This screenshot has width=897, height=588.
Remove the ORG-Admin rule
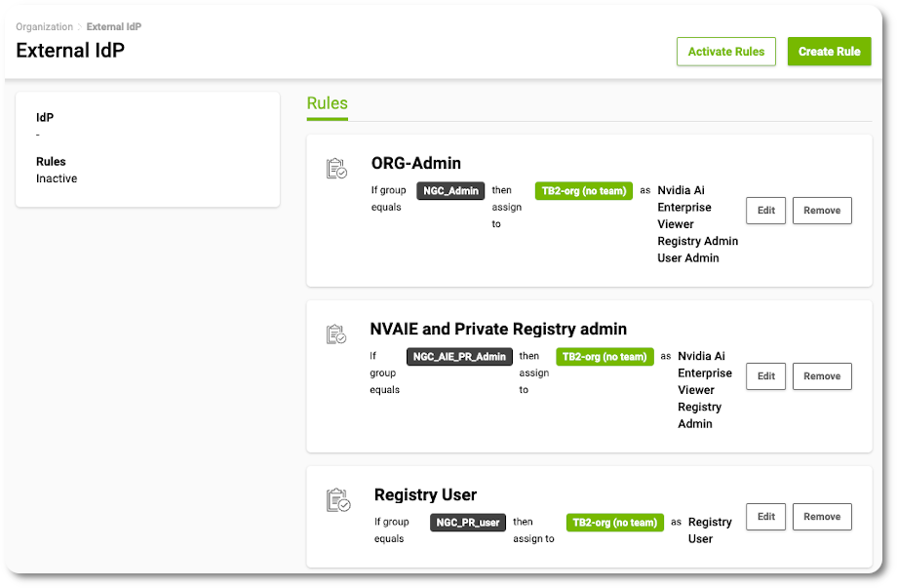822,211
